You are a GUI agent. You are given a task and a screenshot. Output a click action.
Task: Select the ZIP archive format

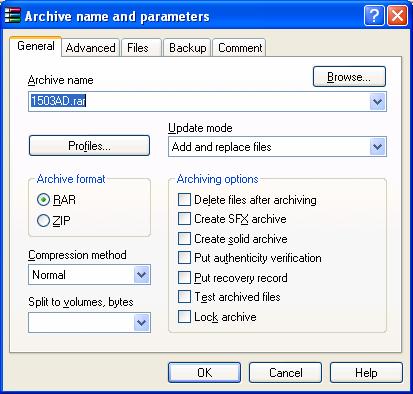(43, 221)
